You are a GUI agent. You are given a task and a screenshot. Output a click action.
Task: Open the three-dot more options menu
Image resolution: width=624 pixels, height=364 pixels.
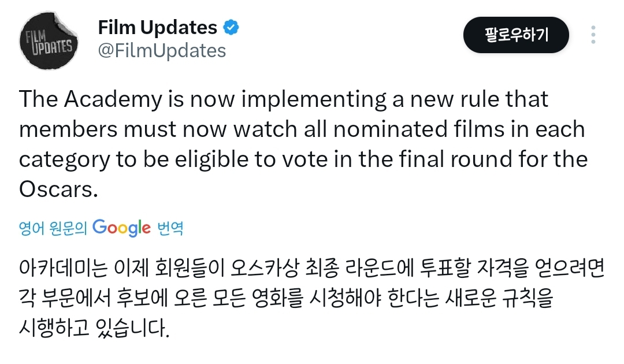(x=593, y=35)
